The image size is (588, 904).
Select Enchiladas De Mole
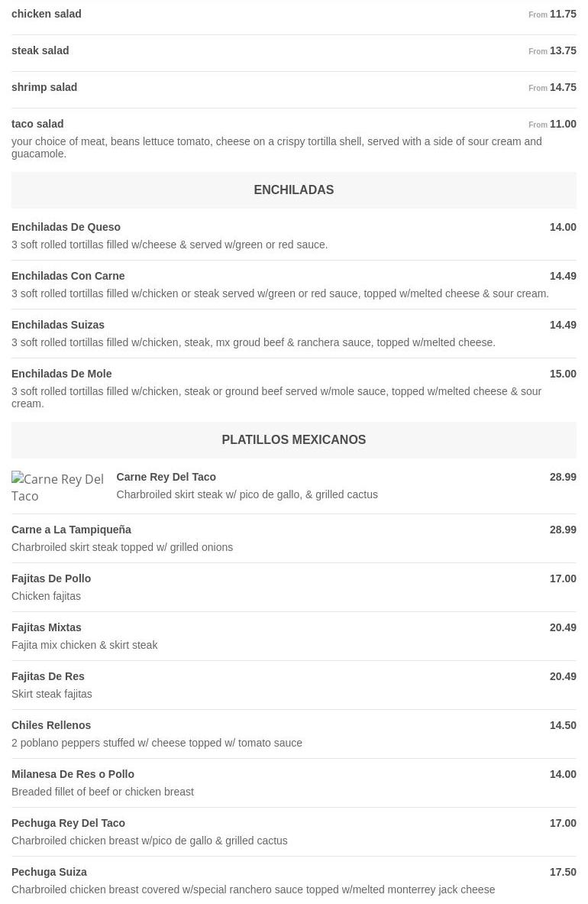coord(62,374)
